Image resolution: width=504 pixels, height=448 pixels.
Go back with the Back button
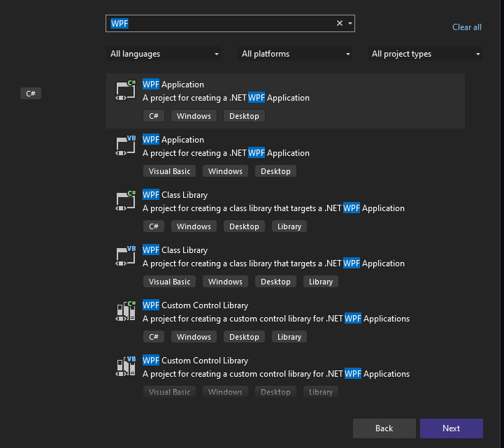tap(384, 428)
